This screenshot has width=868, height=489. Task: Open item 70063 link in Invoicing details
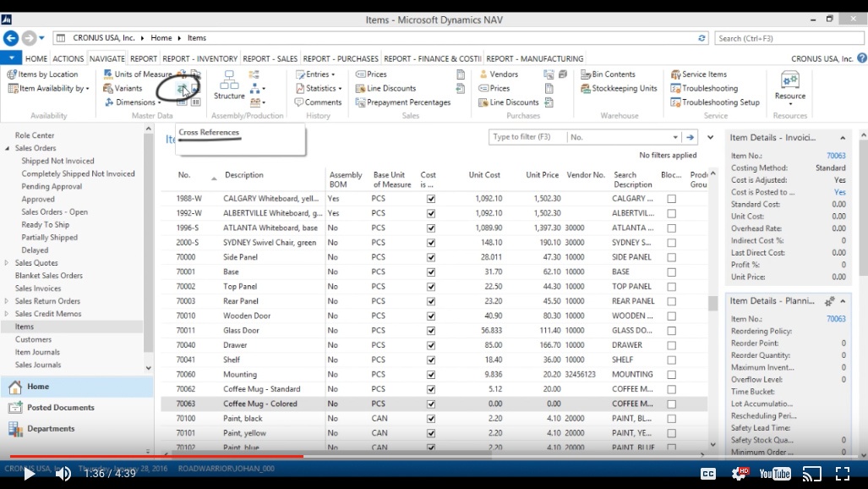(x=836, y=156)
